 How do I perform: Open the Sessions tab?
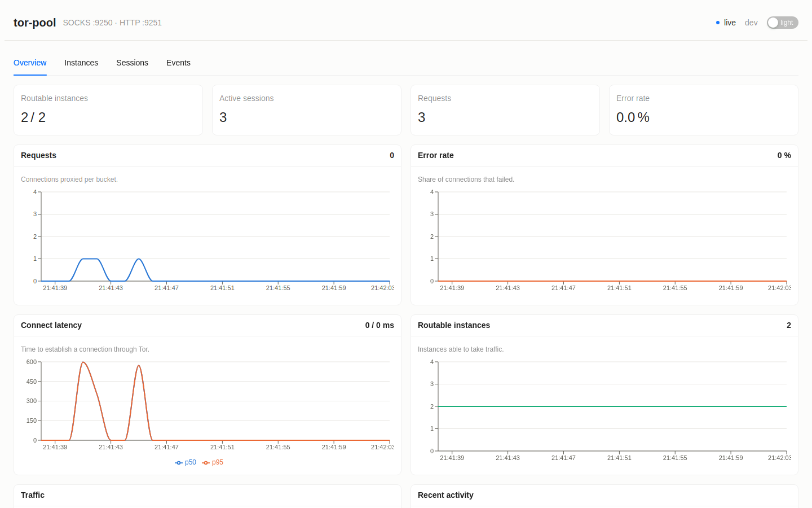[132, 63]
